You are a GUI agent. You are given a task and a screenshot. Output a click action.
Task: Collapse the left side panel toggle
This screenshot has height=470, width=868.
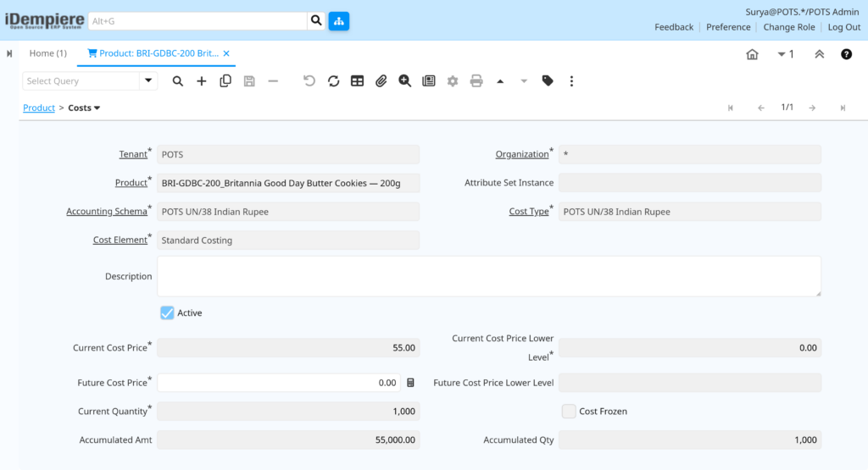click(9, 53)
